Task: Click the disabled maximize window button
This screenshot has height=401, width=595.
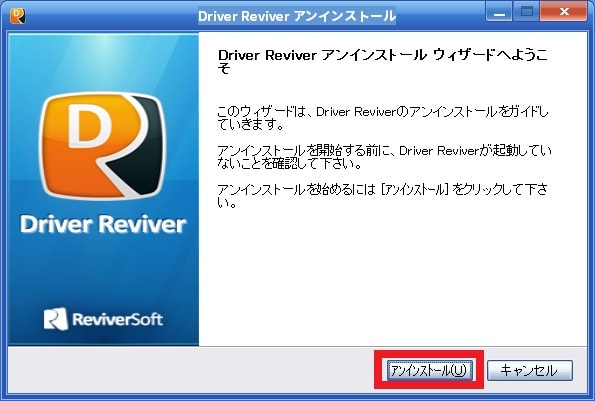Action: click(x=526, y=12)
